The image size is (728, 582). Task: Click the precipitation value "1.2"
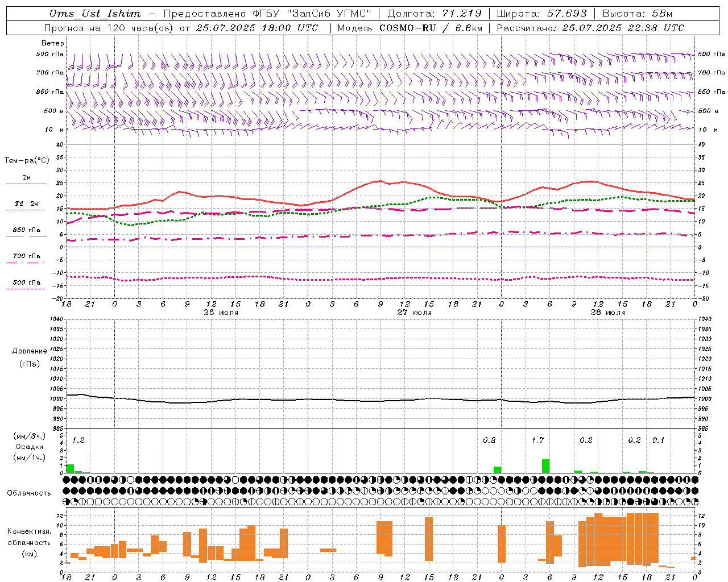pos(78,440)
